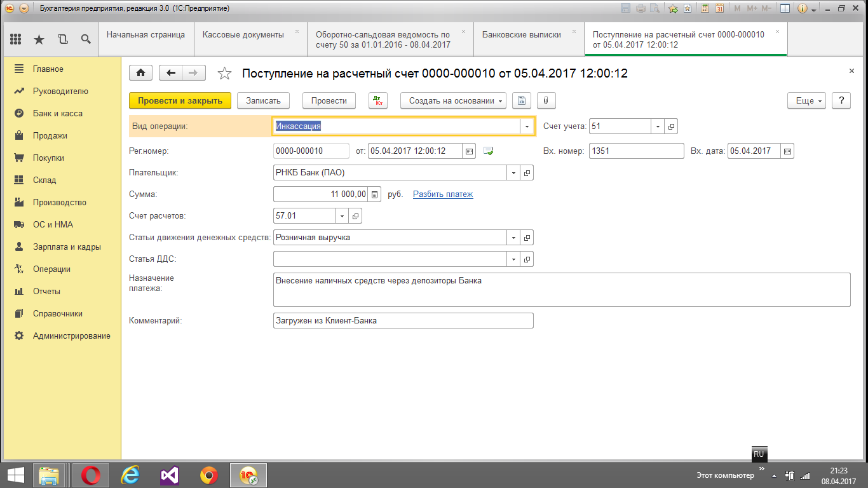
Task: Open calendar picker for document date
Action: point(470,151)
